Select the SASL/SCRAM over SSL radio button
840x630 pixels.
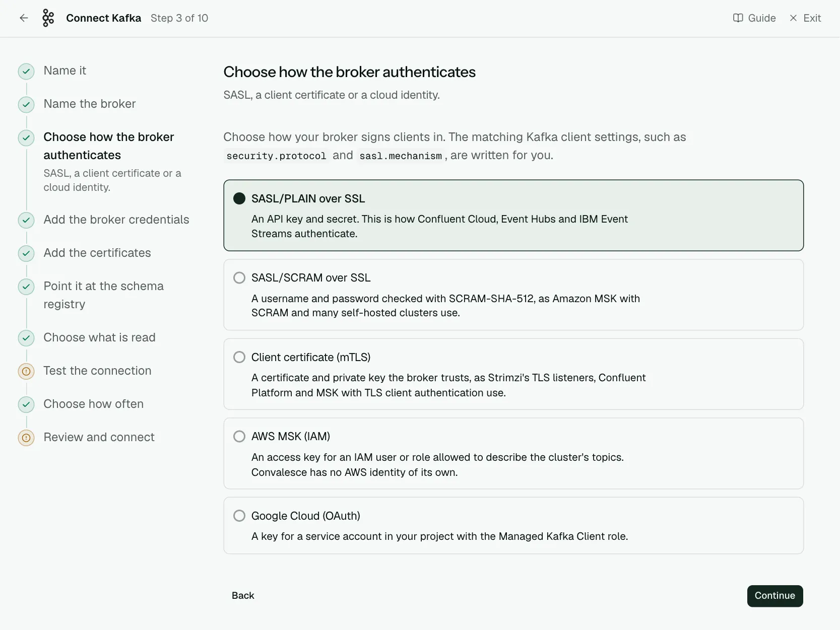coord(239,278)
